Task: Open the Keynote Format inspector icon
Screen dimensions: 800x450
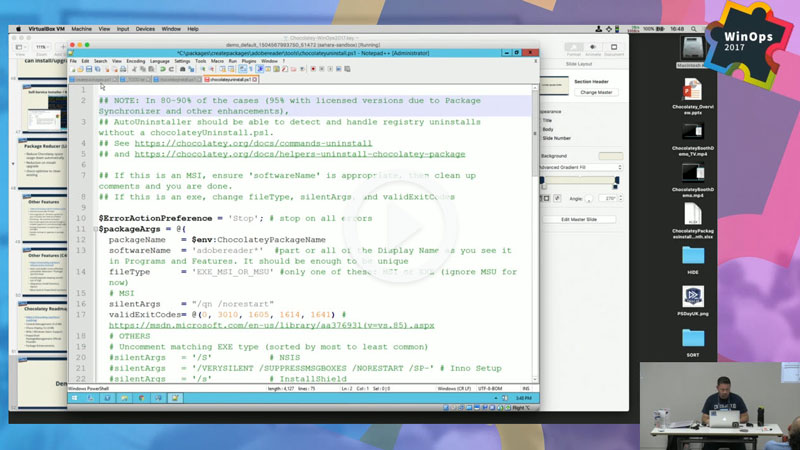Action: coord(576,49)
